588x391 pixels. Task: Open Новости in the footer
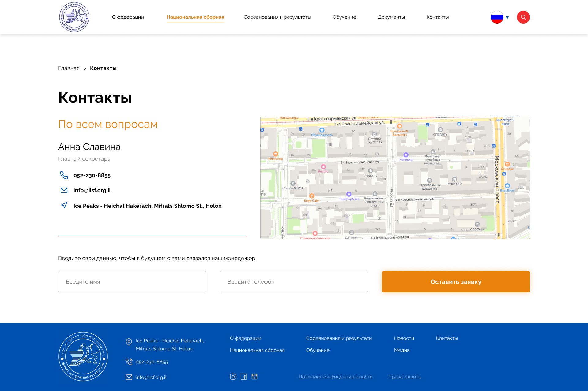404,338
